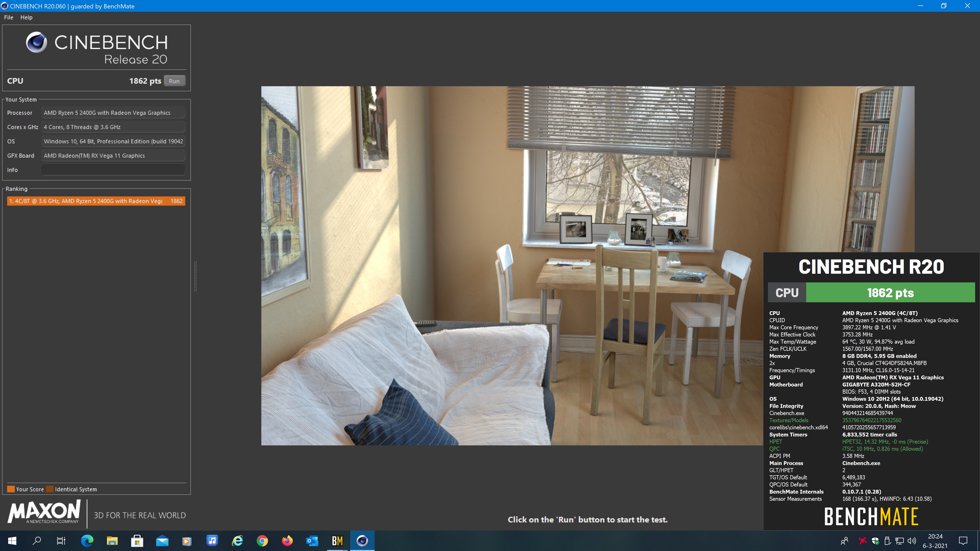Click the Run button for the CPU test
Screen dimensions: 980x551
174,81
